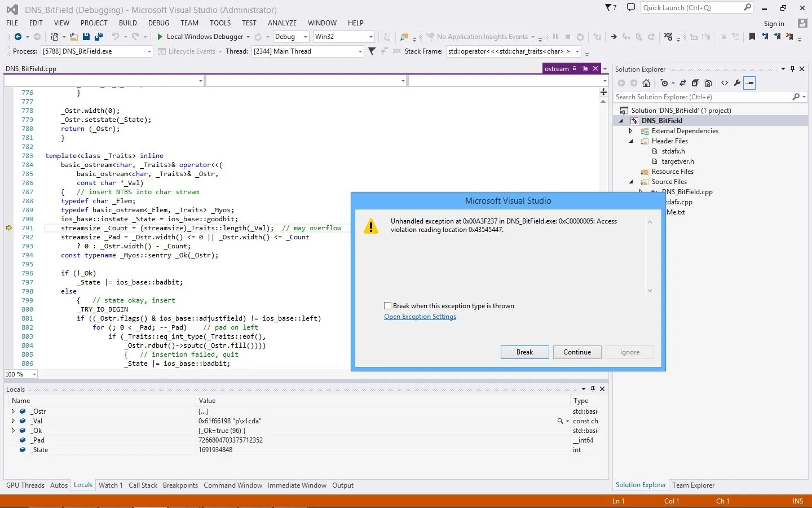Toggle Preview Selected Items icon

pos(749,83)
